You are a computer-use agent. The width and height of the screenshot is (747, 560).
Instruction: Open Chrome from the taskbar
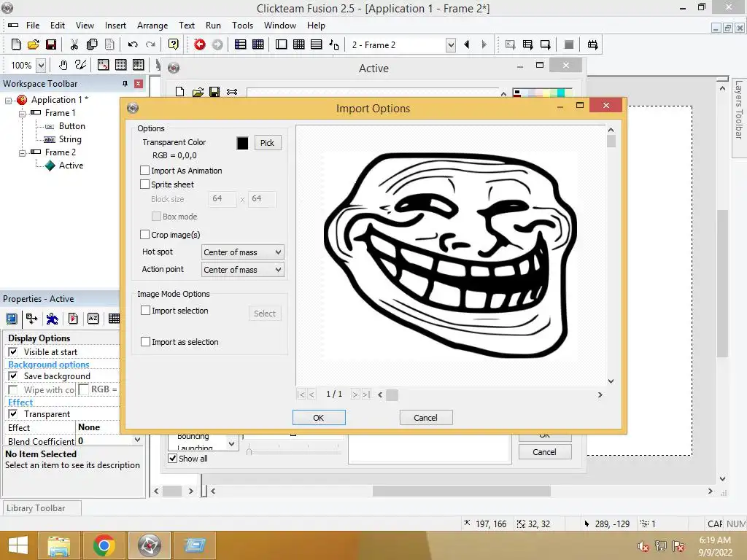tap(104, 545)
